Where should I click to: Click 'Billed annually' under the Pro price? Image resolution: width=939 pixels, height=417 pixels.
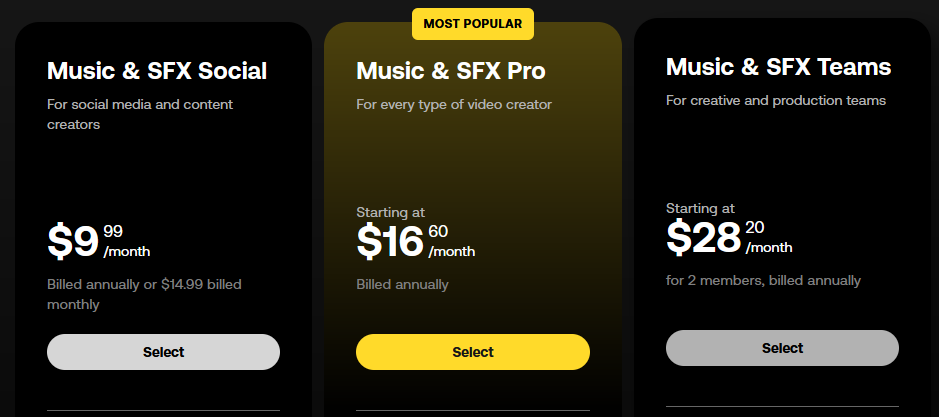pos(402,284)
